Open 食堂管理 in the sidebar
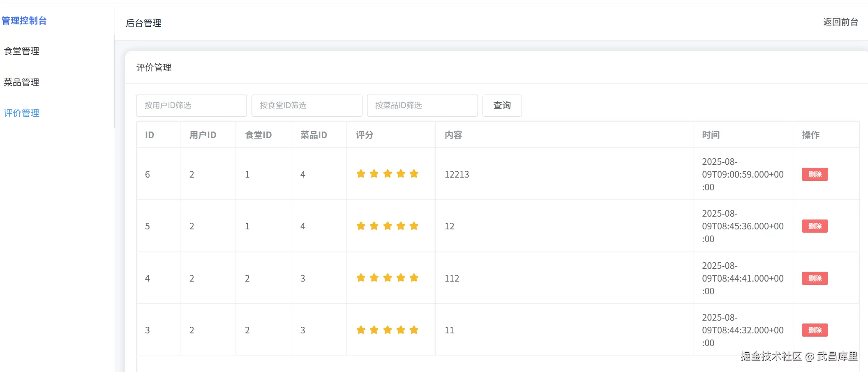 (x=22, y=51)
